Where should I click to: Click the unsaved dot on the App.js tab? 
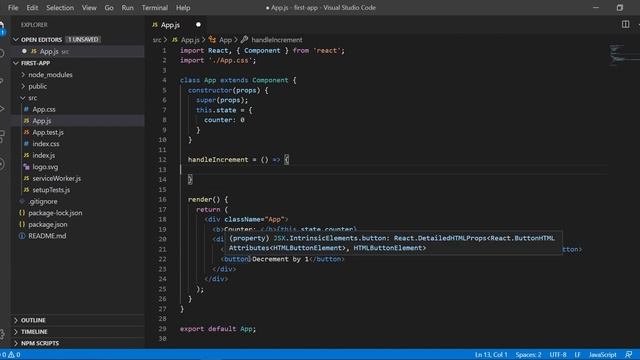[x=198, y=24]
